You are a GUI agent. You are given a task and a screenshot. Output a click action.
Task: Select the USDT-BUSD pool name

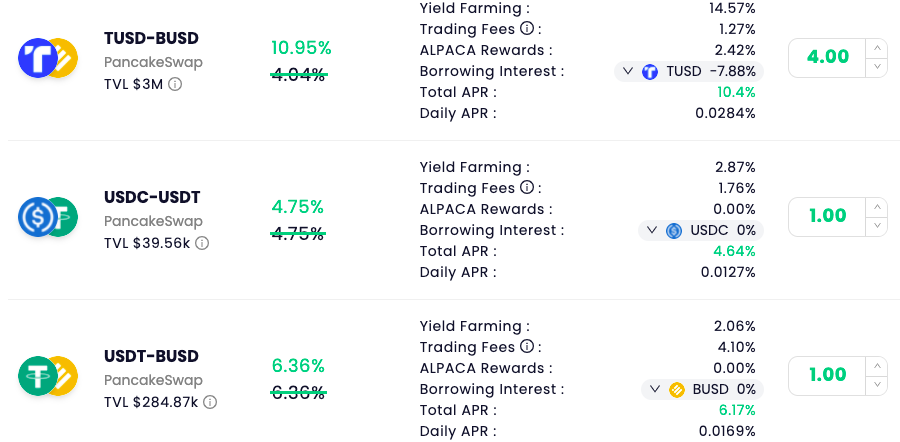click(x=152, y=356)
